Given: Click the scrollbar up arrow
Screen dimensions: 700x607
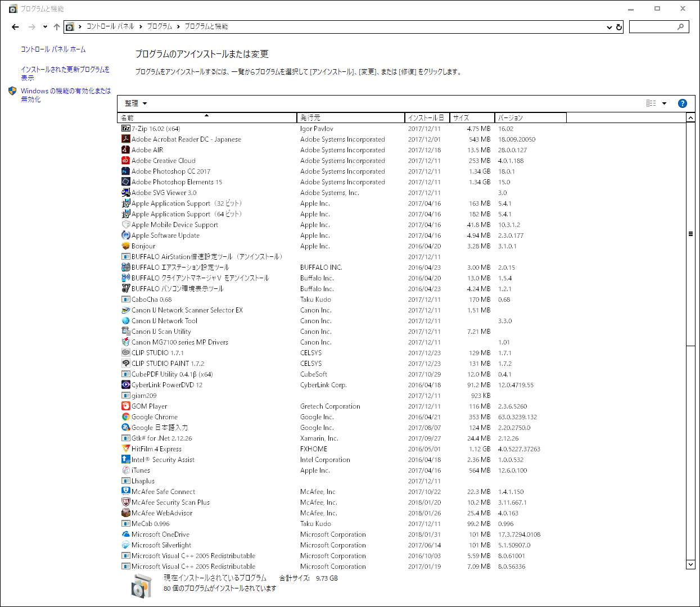Looking at the screenshot, I should (x=690, y=117).
